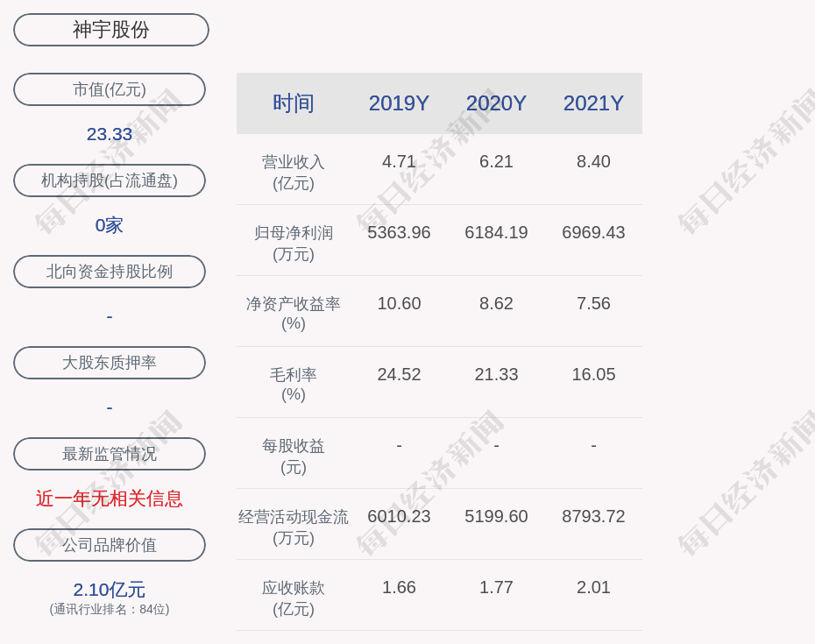Click the 应收账款 2019Y value 1.66

point(399,587)
